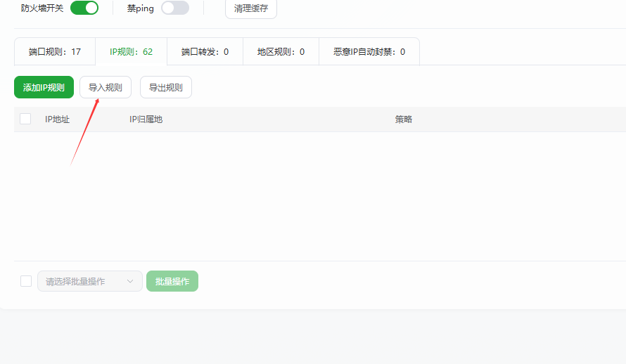Click the IP归属地 column header
Screen dimensions: 626x364
coord(146,119)
